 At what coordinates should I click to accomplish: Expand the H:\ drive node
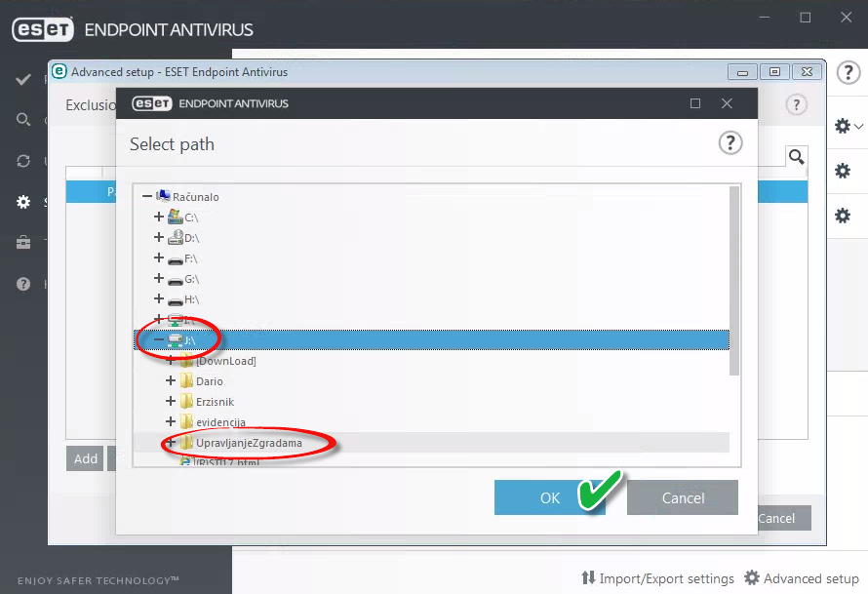159,298
